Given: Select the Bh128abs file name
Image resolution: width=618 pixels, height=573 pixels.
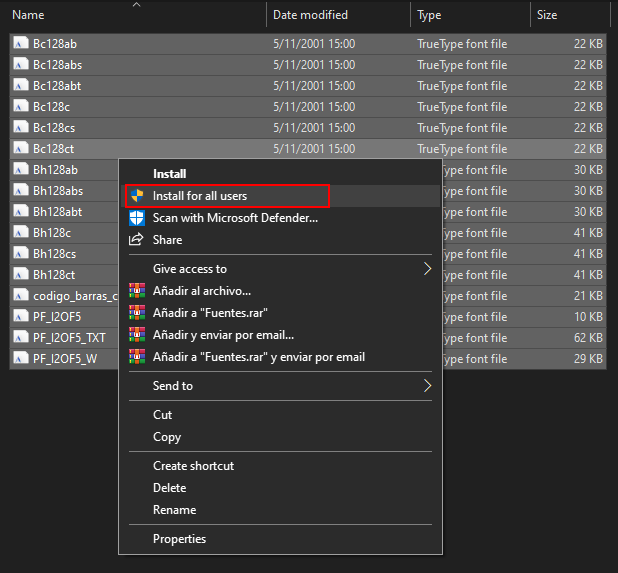Looking at the screenshot, I should click(x=58, y=191).
